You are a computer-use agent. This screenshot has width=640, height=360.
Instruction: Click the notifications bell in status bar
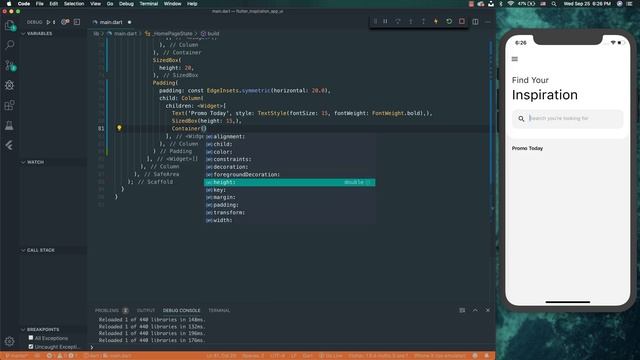487,356
